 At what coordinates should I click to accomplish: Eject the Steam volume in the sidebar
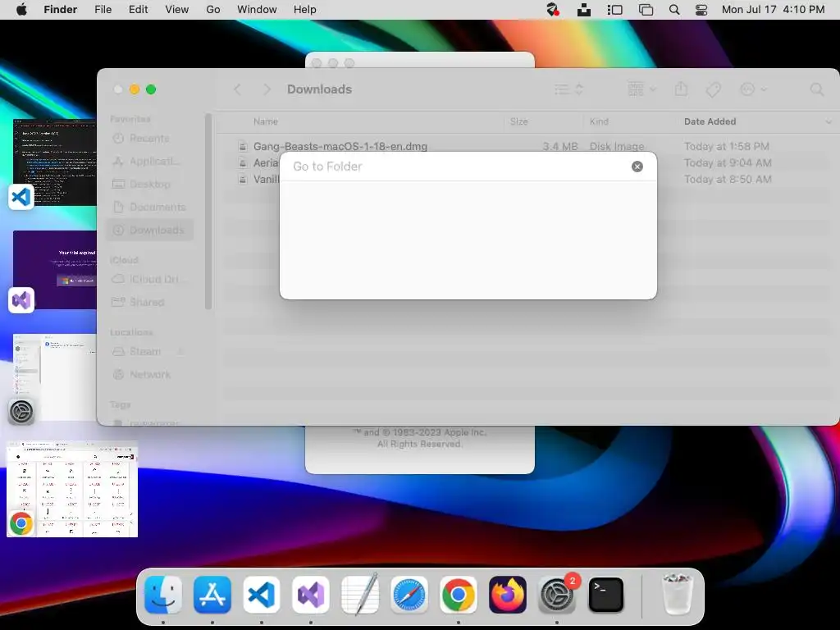[x=181, y=352]
